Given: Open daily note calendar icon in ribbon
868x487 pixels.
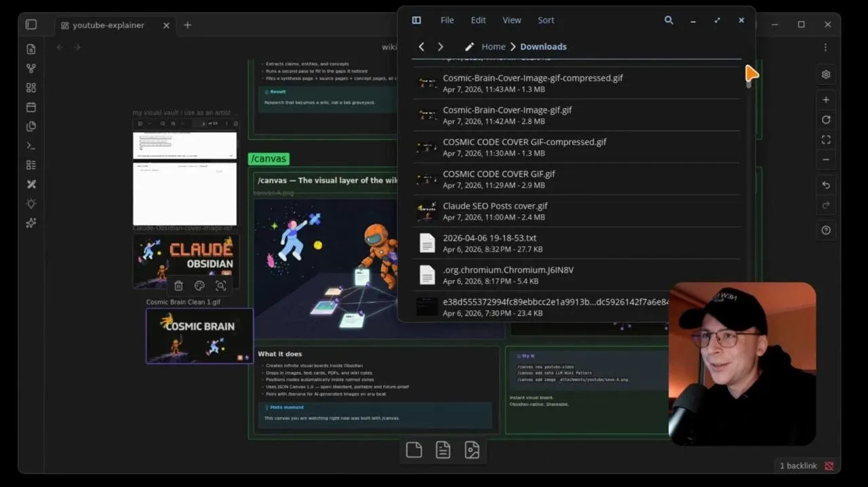Looking at the screenshot, I should tap(31, 107).
